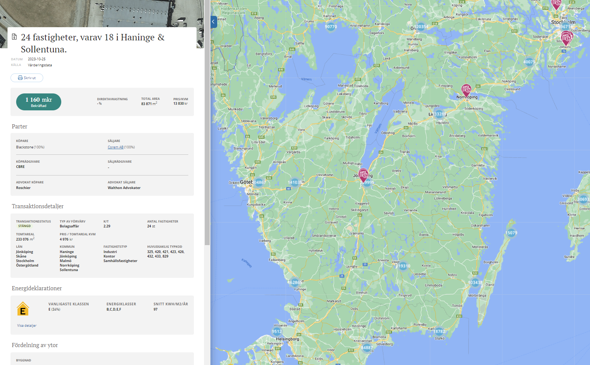The image size is (590, 365).
Task: Click 'Industri' in the Fastighetstyp list
Action: click(110, 252)
